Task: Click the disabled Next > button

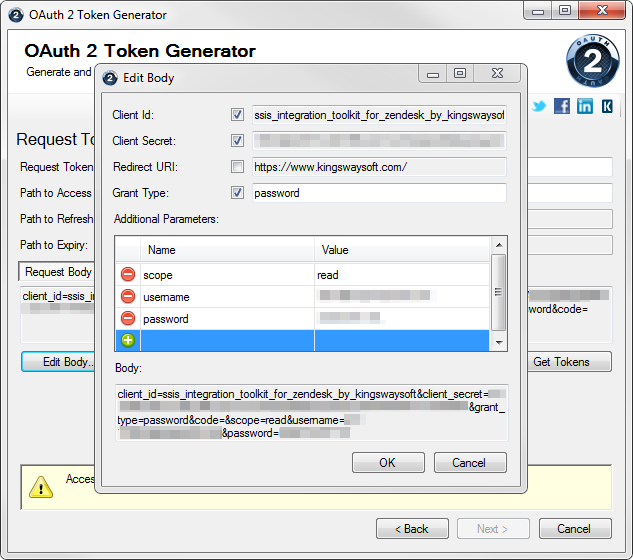Action: pos(493,529)
